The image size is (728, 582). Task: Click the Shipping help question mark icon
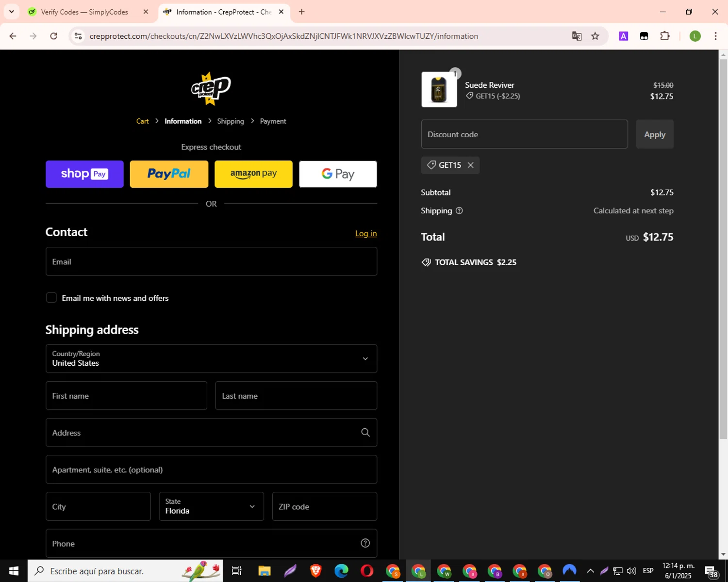tap(459, 210)
